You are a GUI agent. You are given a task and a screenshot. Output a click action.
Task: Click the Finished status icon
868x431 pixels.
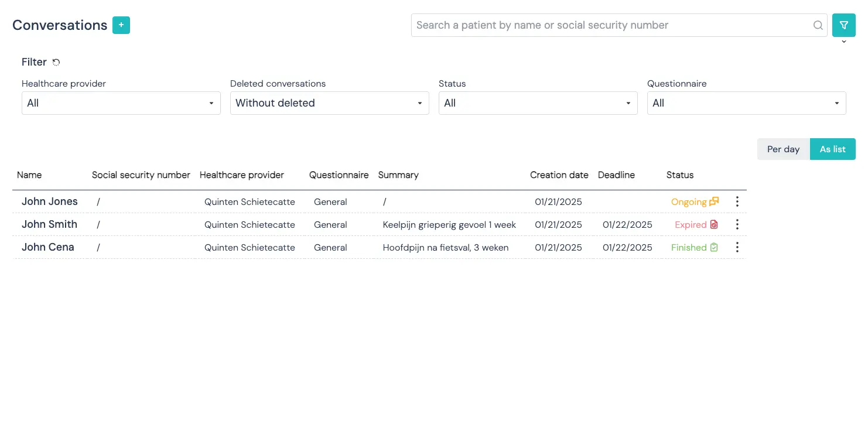[713, 247]
